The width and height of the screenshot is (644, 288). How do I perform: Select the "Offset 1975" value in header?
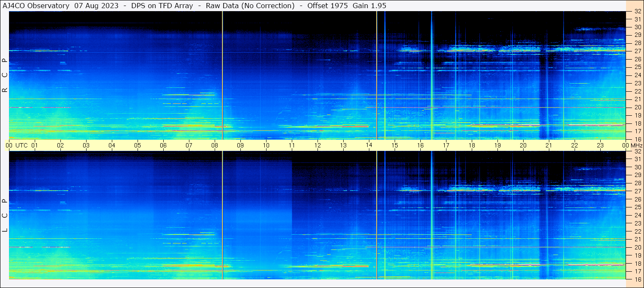click(327, 6)
